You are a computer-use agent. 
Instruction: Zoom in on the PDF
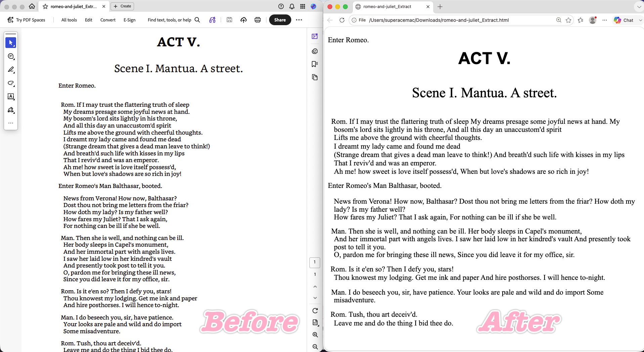[315, 335]
